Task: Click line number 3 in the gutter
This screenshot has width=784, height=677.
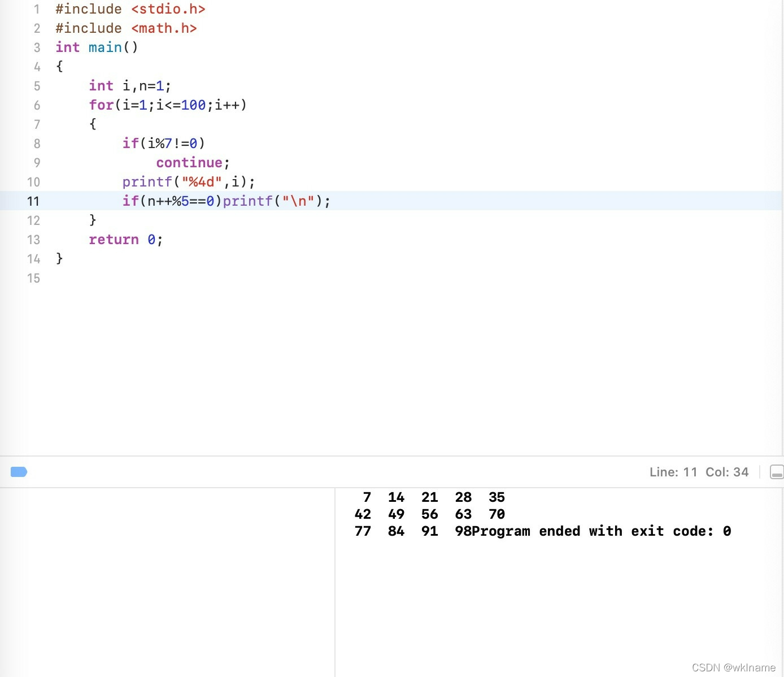Action: pos(37,47)
